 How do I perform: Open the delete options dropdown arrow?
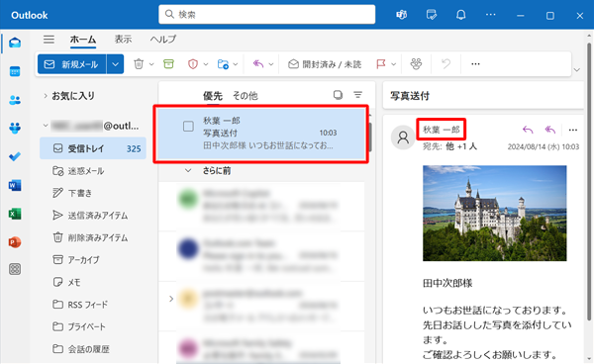click(151, 64)
